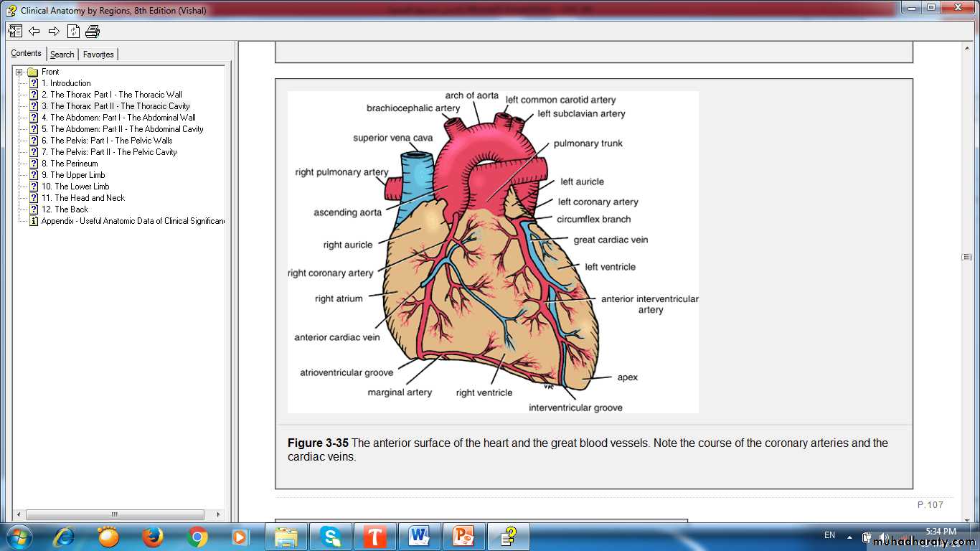Image resolution: width=980 pixels, height=551 pixels.
Task: Switch to the Search tab
Action: click(x=62, y=54)
